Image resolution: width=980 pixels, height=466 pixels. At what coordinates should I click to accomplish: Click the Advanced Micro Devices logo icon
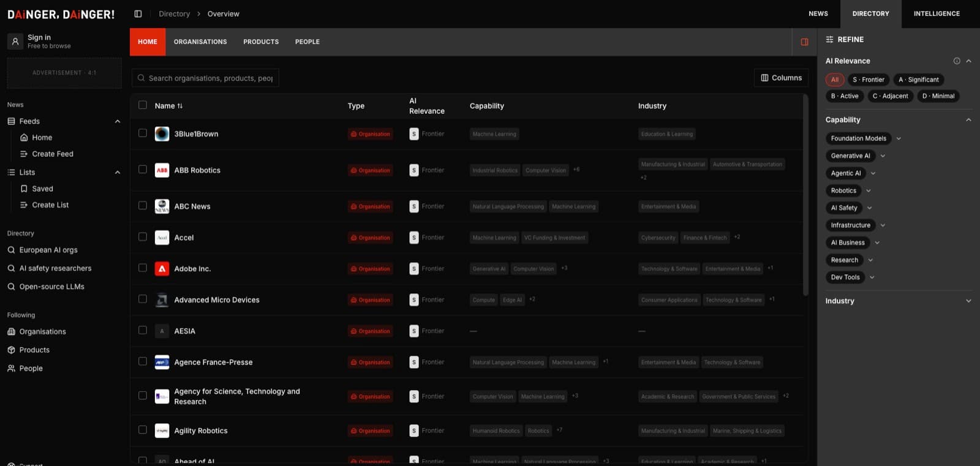click(162, 300)
